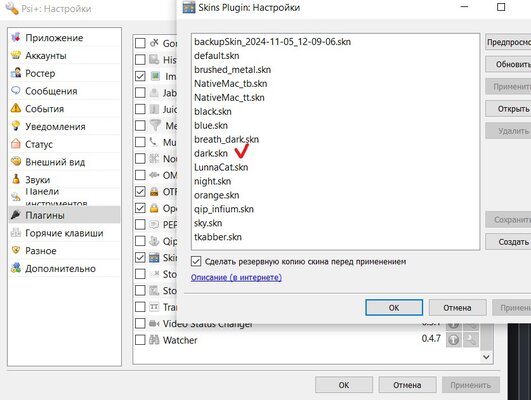Click Watcher plugin info icon
531x400 pixels.
454,339
